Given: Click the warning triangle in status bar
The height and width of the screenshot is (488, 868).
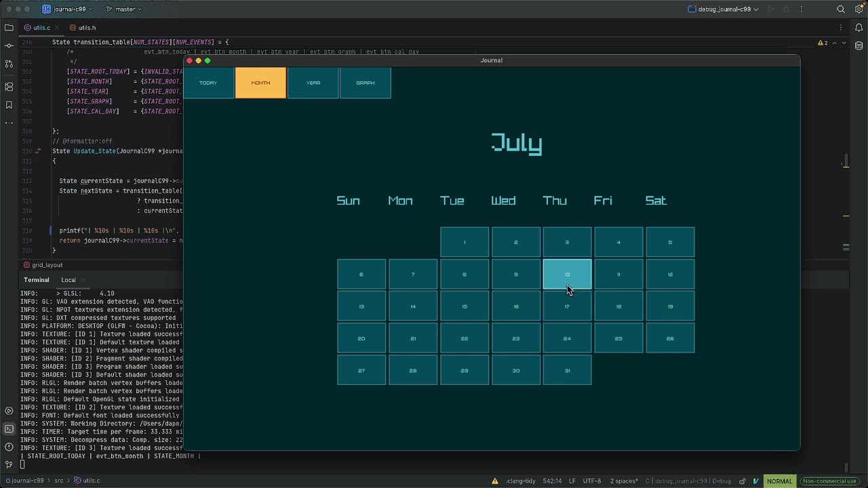Looking at the screenshot, I should [x=495, y=481].
